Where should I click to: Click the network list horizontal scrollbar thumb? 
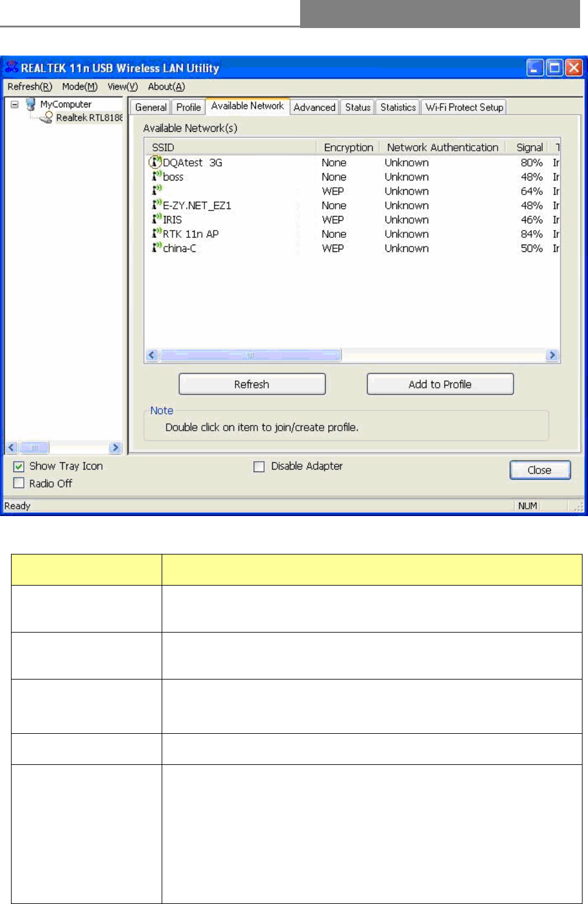coord(250,355)
